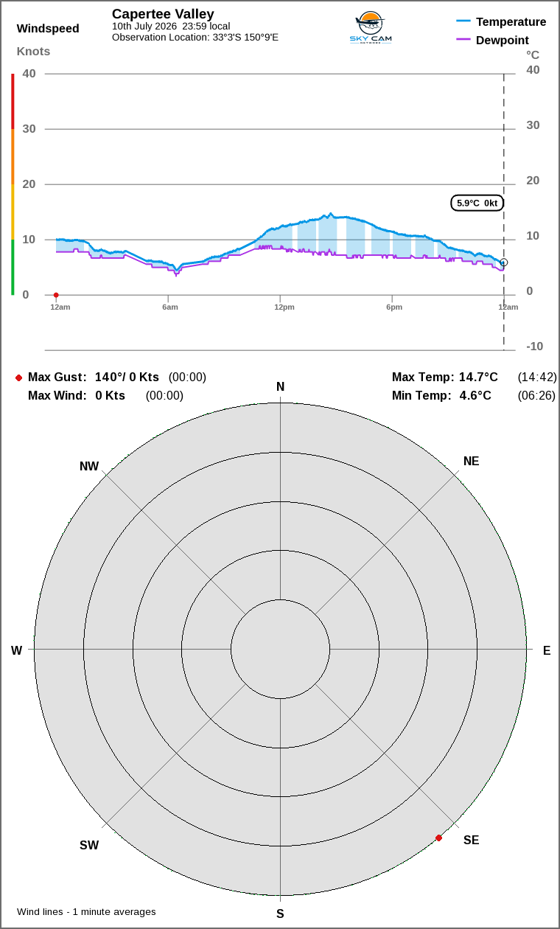Click the Dewpoint legend label
560x929 pixels.
coord(503,41)
